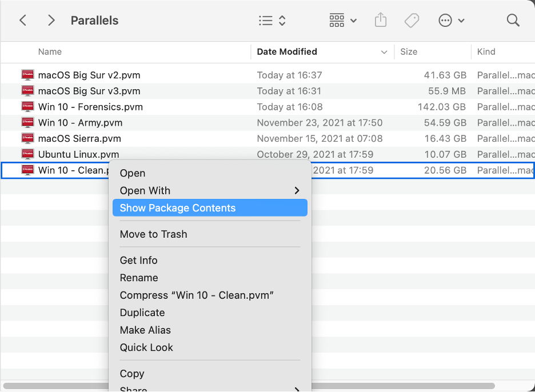
Task: Click the Parallels window title
Action: (x=94, y=21)
